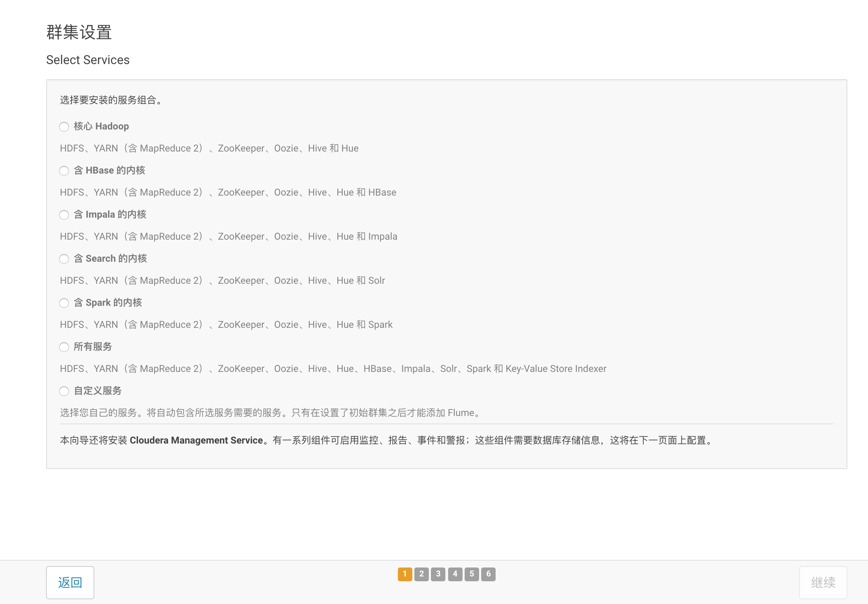The height and width of the screenshot is (604, 868).
Task: Select the 自定义服务 radio option
Action: [64, 391]
